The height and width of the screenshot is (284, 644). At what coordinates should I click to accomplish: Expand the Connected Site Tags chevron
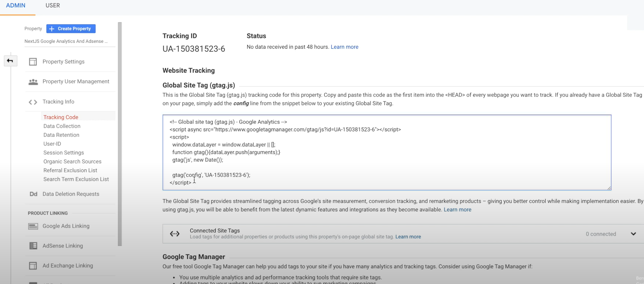tap(633, 234)
